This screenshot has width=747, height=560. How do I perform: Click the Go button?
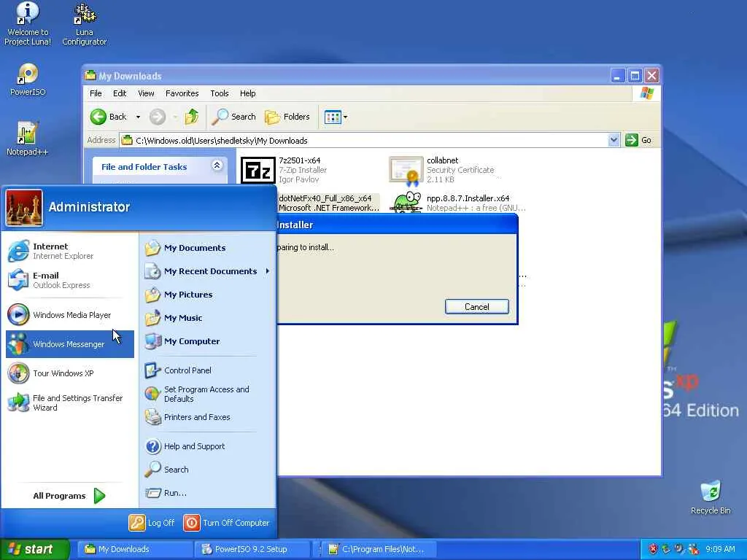(638, 140)
